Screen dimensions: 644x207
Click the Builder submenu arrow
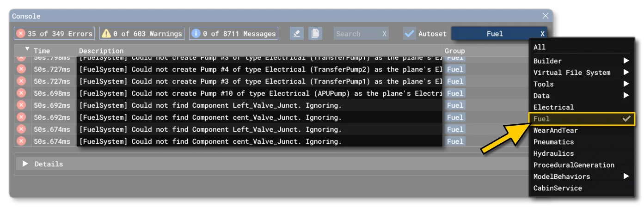click(626, 61)
